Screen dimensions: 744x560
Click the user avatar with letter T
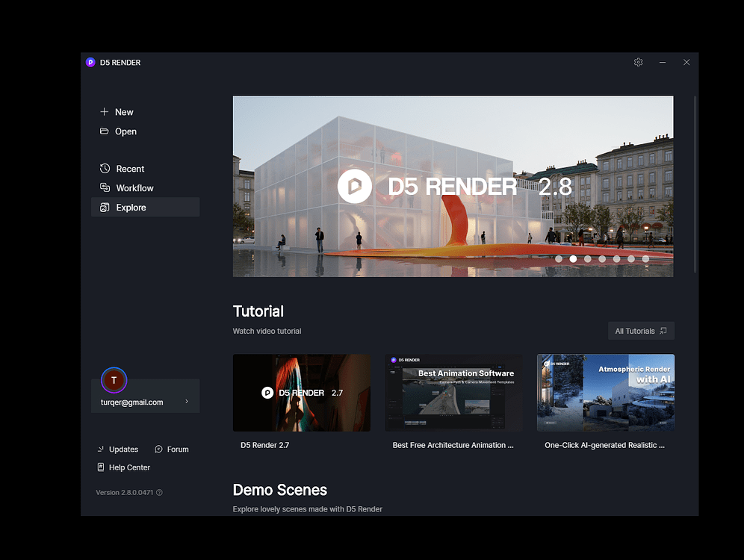pyautogui.click(x=114, y=380)
